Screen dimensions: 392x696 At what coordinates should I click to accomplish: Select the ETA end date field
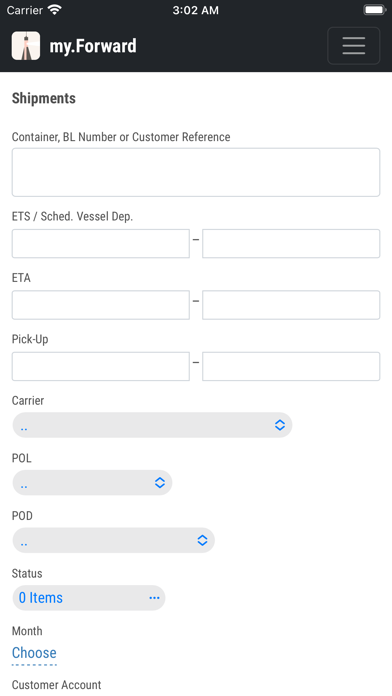(291, 305)
